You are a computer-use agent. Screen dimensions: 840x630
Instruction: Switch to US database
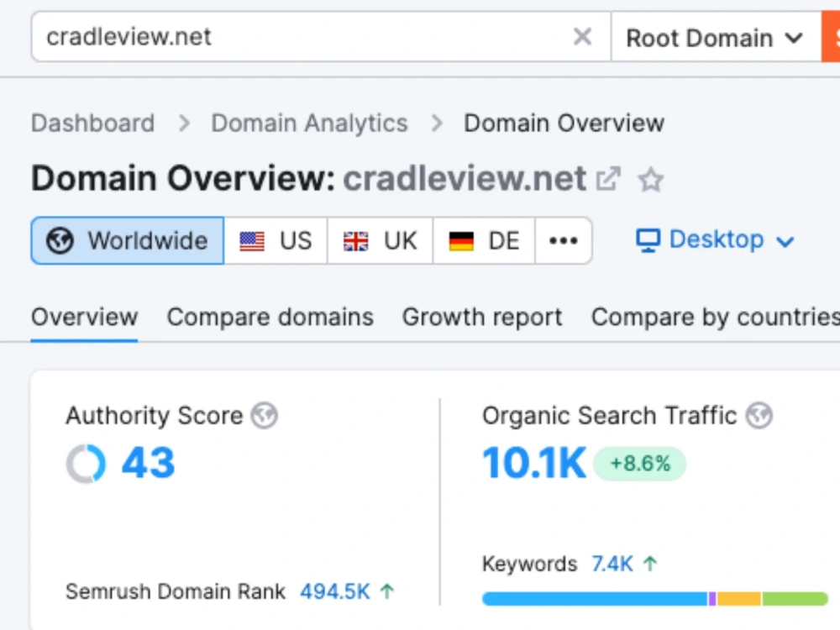276,240
